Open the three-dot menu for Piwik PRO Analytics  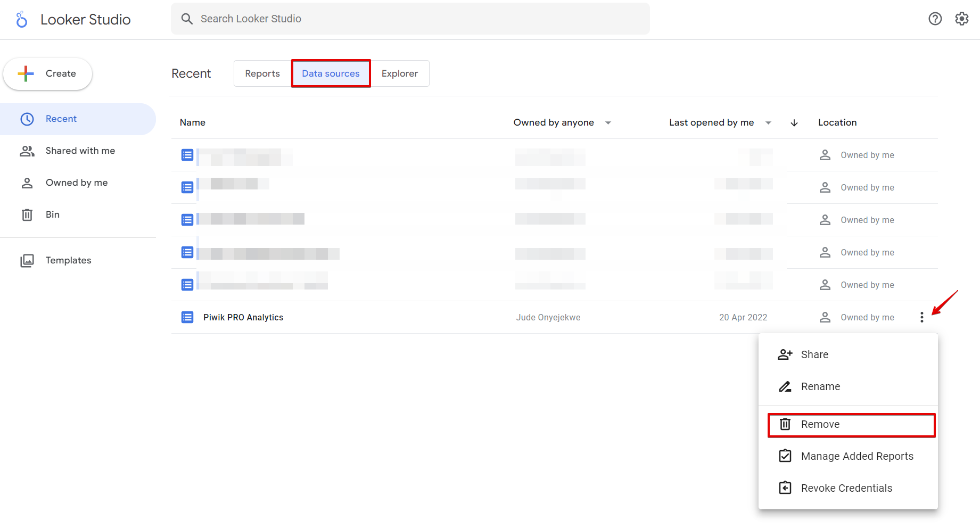922,317
